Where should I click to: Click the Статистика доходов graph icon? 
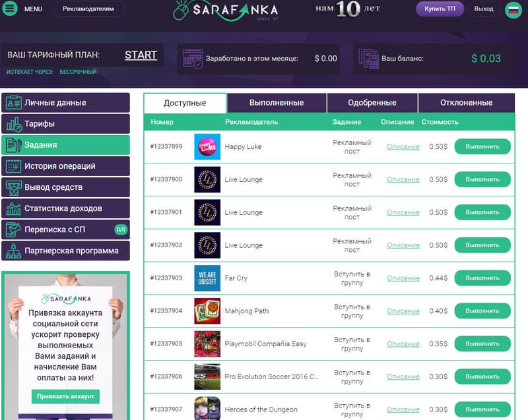(x=13, y=208)
